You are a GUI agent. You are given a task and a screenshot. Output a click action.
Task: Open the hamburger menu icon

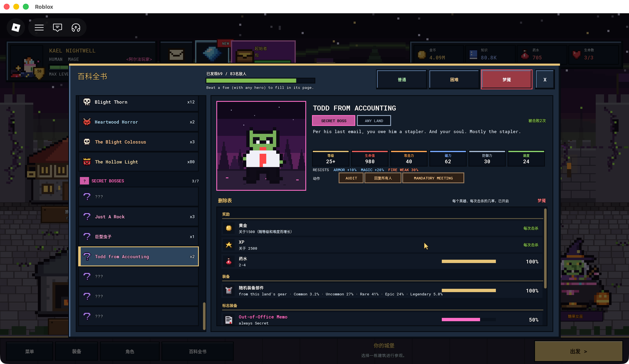pos(39,27)
